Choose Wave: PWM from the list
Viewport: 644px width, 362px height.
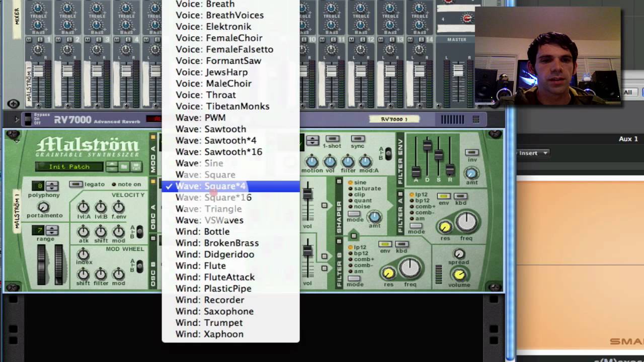[x=230, y=118]
